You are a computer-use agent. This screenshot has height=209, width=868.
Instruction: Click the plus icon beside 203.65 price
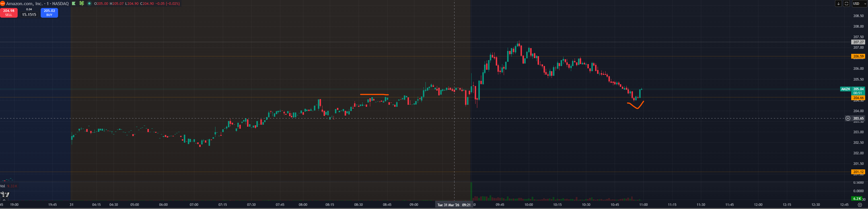[848, 118]
